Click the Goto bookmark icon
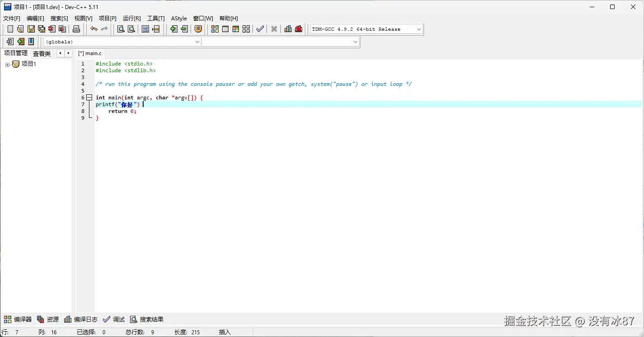This screenshot has width=644, height=337. pos(31,42)
